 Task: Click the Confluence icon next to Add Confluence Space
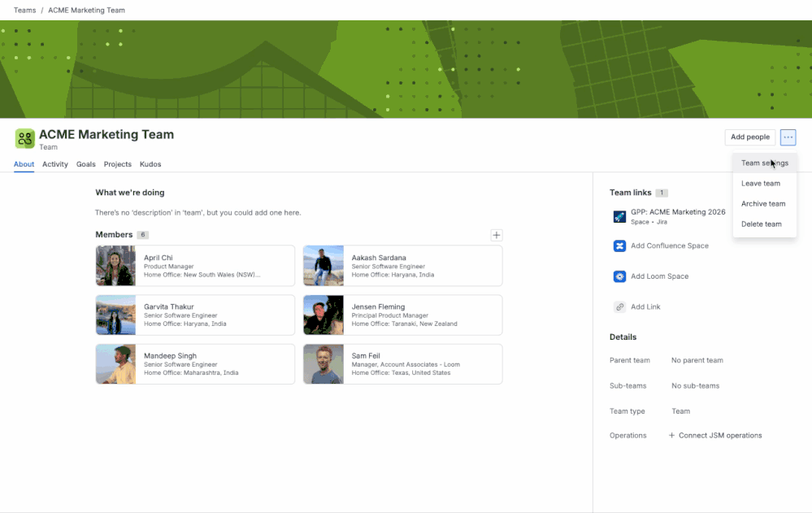(619, 246)
